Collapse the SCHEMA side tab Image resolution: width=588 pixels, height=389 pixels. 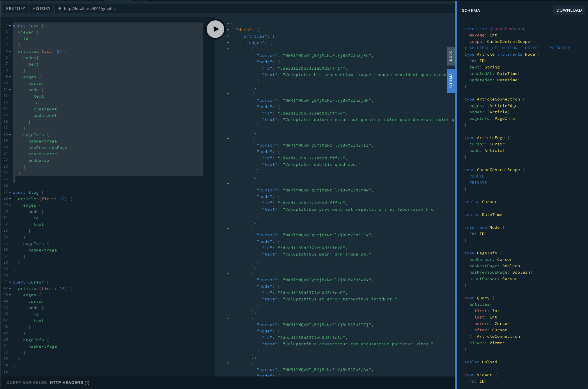click(x=451, y=81)
